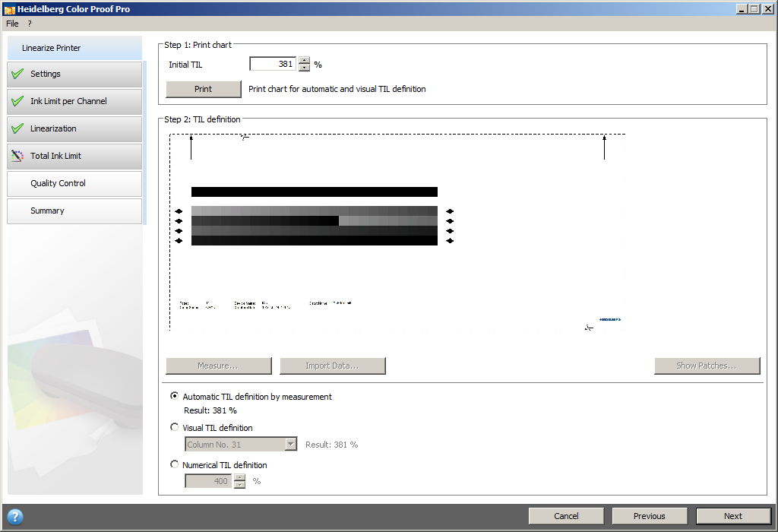
Task: Open the Column No. 31 dropdown
Action: pyautogui.click(x=241, y=444)
